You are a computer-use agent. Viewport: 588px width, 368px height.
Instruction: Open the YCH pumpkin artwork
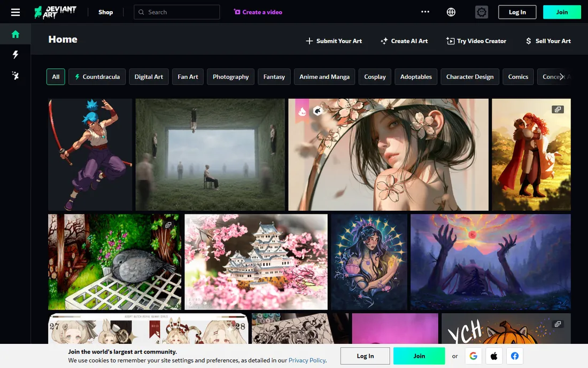point(506,328)
